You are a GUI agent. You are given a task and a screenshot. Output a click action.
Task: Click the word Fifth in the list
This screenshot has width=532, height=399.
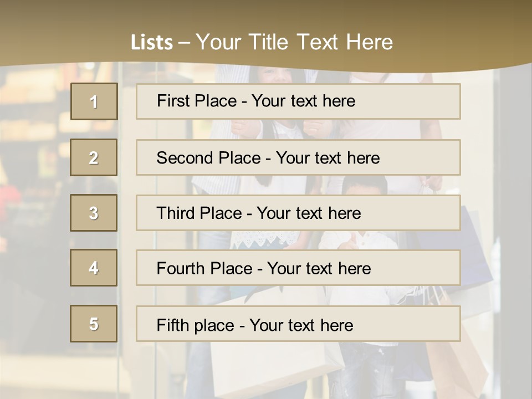(172, 325)
